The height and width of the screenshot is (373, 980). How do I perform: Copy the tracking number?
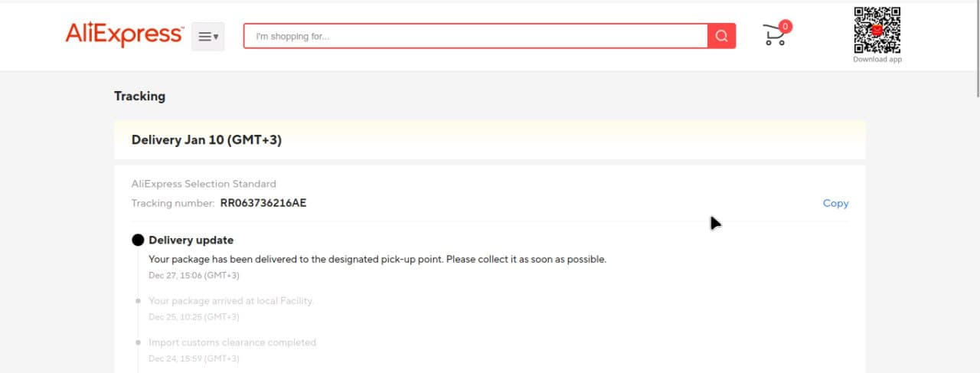pyautogui.click(x=835, y=203)
